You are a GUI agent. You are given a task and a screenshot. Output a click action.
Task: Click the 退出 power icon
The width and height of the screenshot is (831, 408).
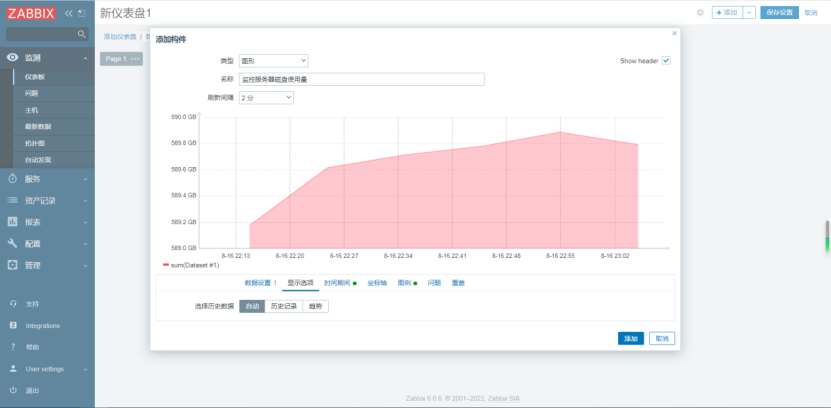pyautogui.click(x=13, y=391)
